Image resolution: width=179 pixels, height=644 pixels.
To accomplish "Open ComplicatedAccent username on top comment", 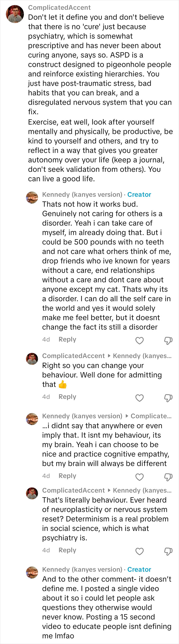I will 59,8.
